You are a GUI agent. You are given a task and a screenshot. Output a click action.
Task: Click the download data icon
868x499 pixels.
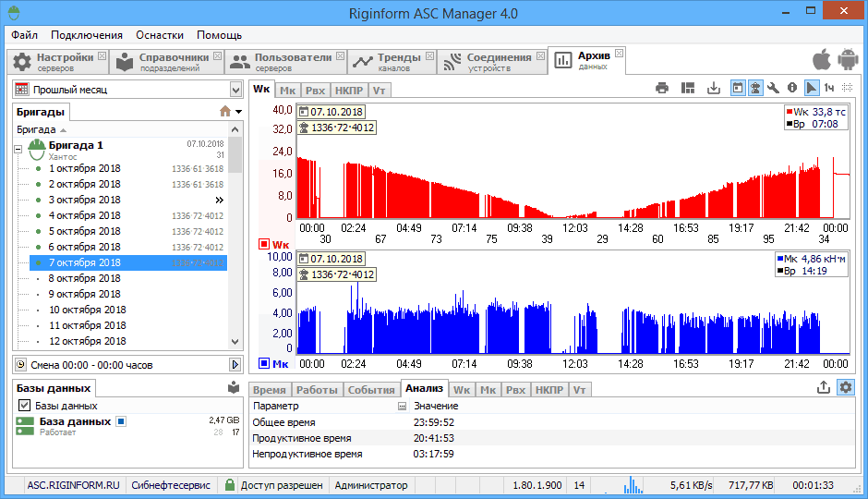click(713, 88)
